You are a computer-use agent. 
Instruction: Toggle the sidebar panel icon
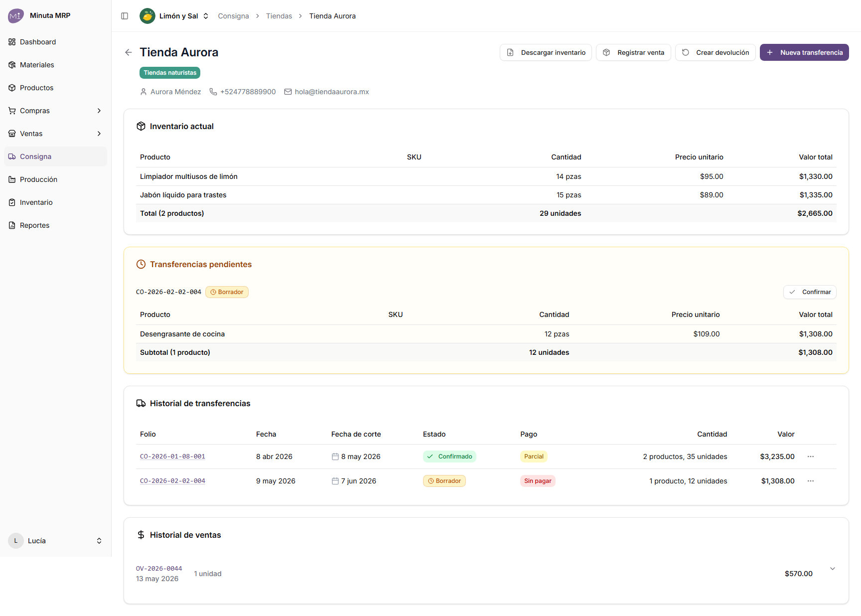125,16
